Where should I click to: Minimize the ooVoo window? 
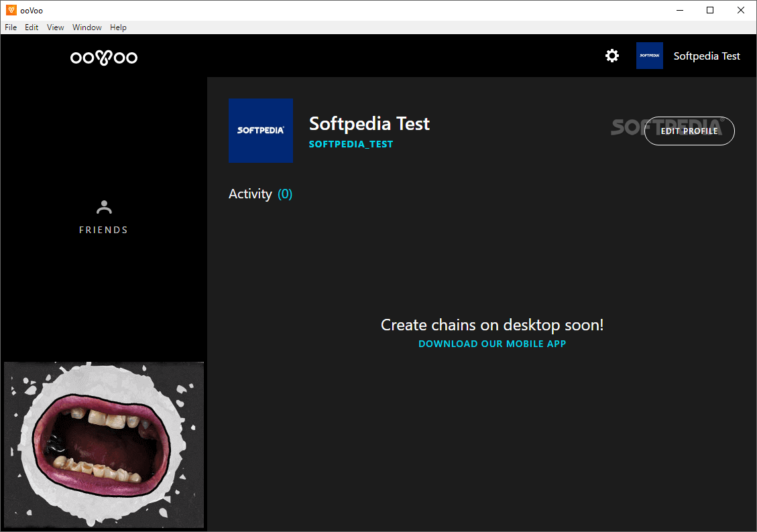point(680,10)
